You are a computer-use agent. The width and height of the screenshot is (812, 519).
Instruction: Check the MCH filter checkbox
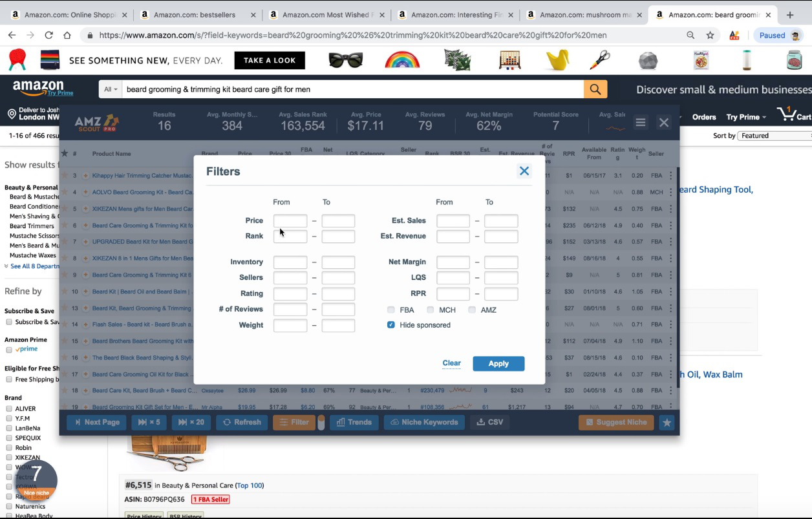pyautogui.click(x=430, y=310)
